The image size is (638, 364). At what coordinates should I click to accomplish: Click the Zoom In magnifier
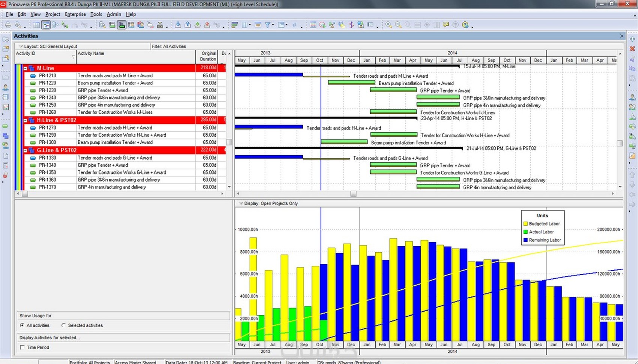389,25
